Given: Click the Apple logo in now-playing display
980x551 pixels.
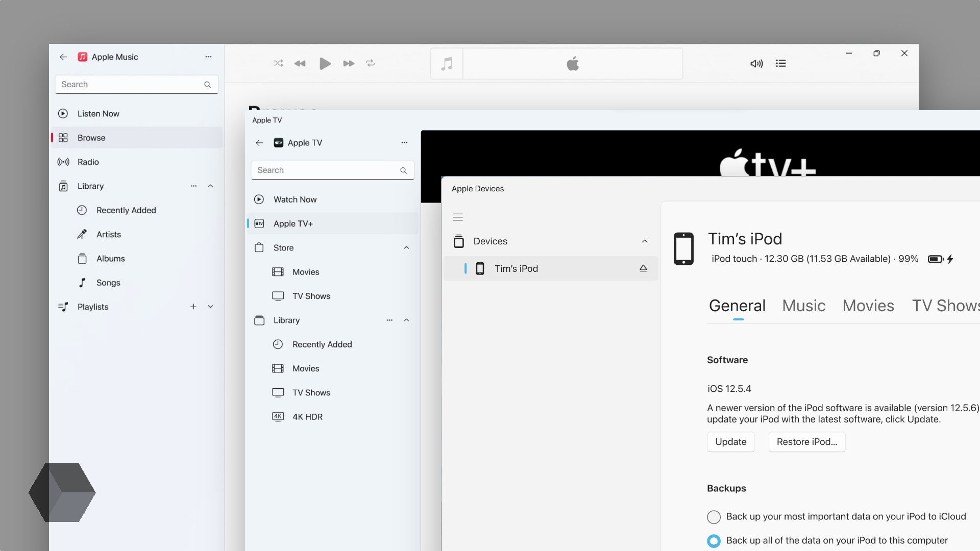Looking at the screenshot, I should [573, 64].
